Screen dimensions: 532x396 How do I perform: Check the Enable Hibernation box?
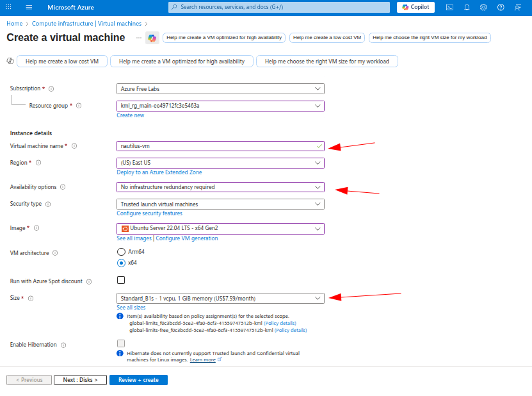pos(121,343)
